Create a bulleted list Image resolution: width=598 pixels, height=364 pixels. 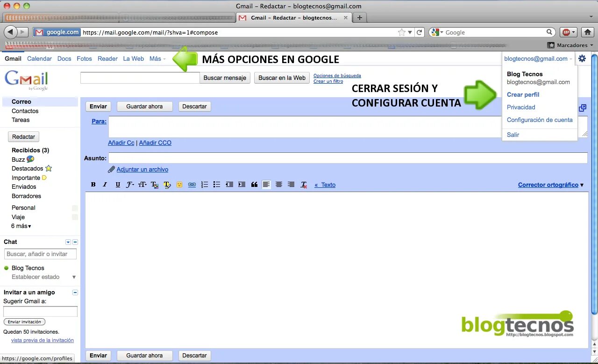pyautogui.click(x=216, y=185)
